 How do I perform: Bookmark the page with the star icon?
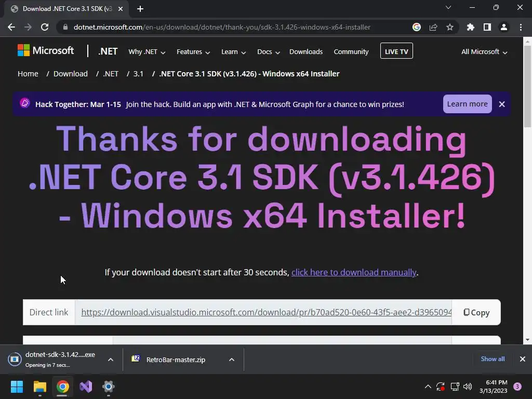(x=450, y=27)
